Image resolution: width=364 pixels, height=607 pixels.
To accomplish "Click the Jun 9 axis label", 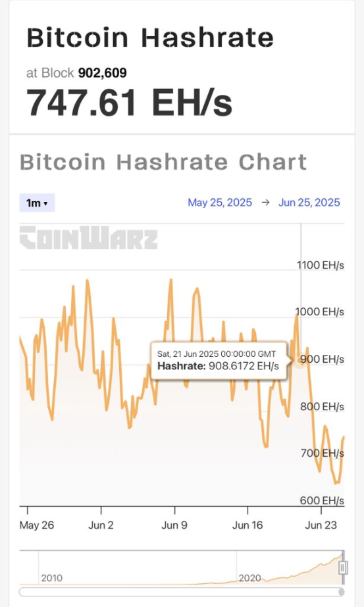I will click(174, 525).
